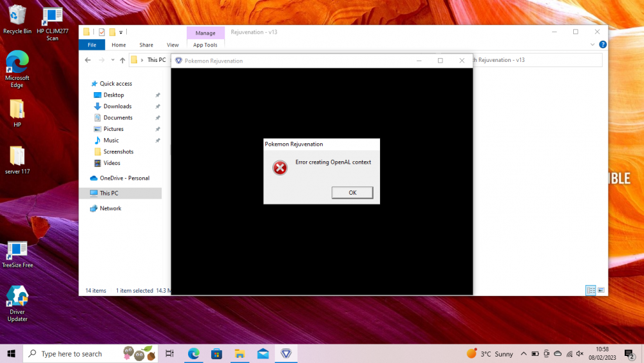Open the Recycle Bin desktop icon
Image resolution: width=644 pixels, height=363 pixels.
point(17,19)
